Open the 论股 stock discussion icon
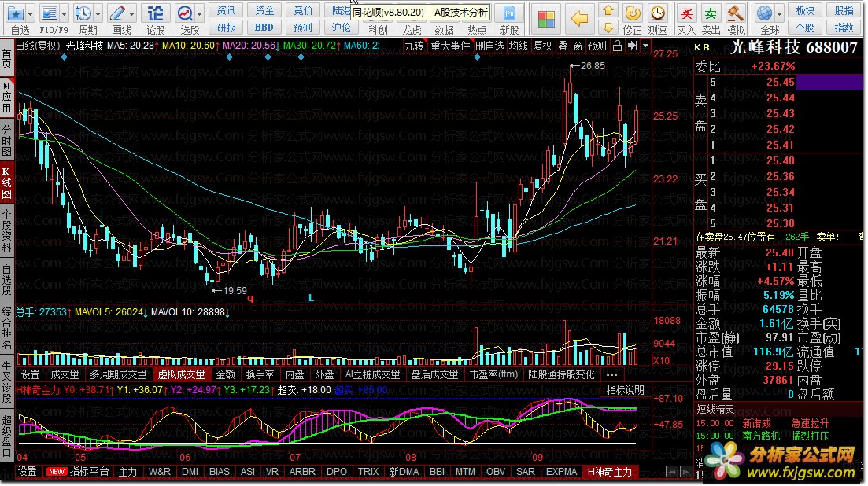The height and width of the screenshot is (486, 868). click(x=156, y=13)
